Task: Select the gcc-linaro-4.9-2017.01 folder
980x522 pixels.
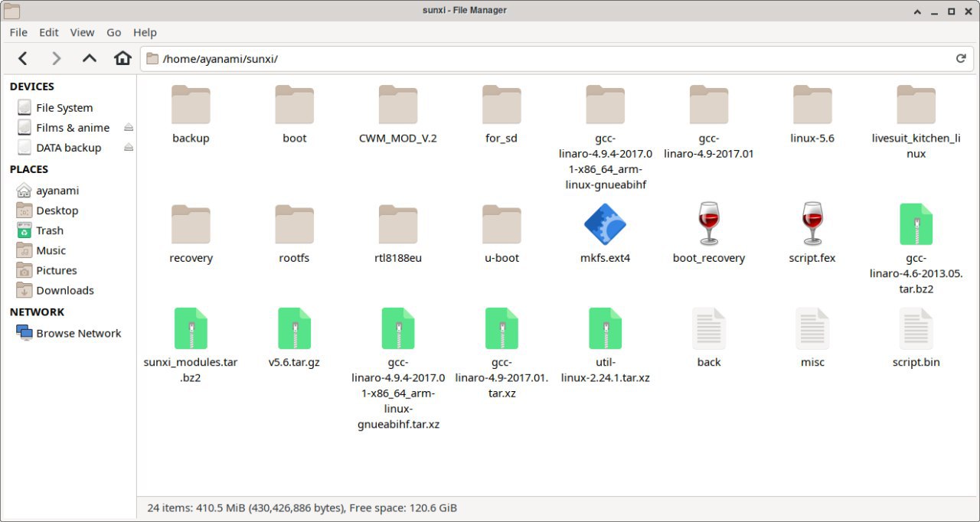Action: tap(709, 122)
